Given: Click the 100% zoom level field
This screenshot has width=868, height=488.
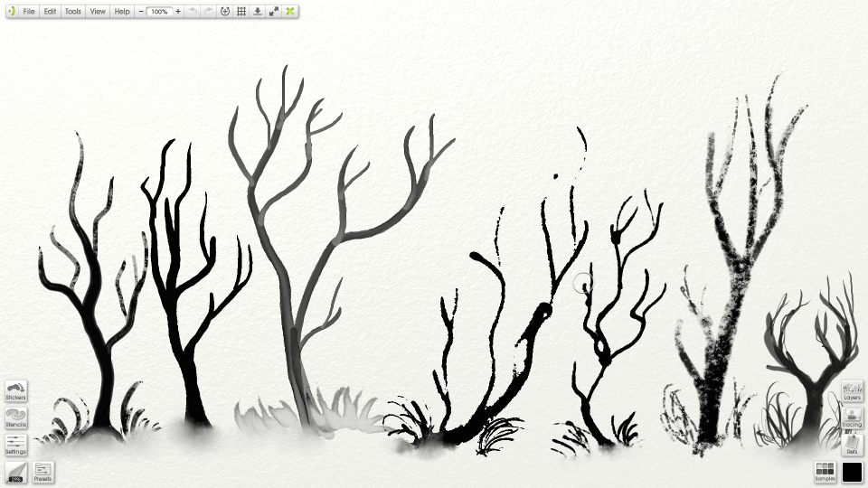Looking at the screenshot, I should coord(159,12).
